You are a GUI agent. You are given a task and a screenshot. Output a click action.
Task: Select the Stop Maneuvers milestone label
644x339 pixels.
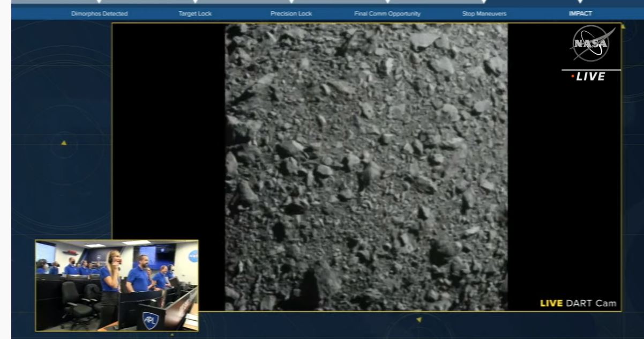[484, 13]
